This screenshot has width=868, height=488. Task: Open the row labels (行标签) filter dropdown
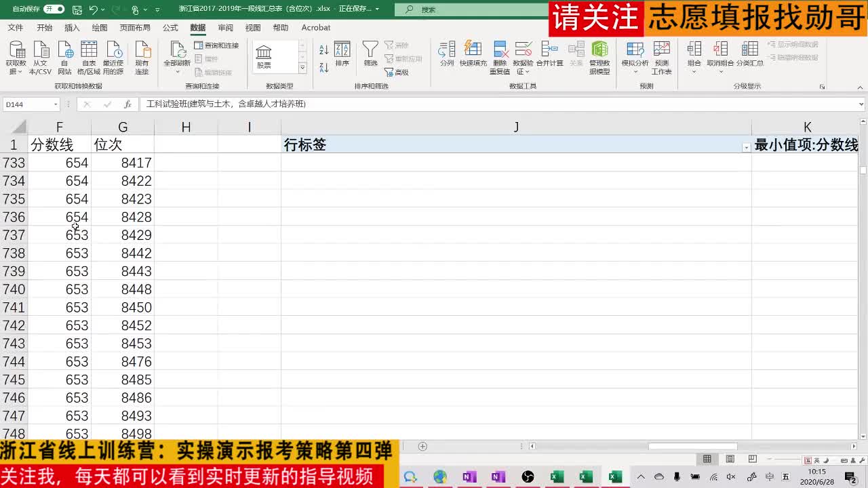click(x=746, y=147)
